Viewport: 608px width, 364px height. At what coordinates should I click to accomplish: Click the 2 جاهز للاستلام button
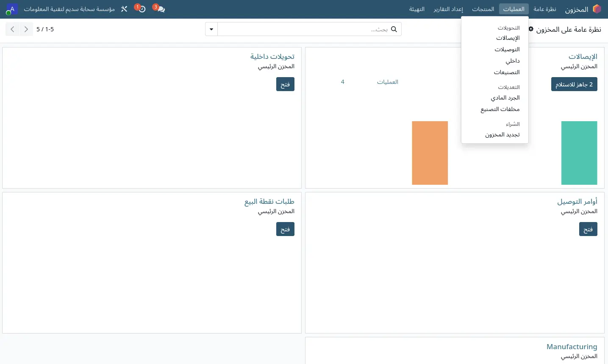pos(574,84)
